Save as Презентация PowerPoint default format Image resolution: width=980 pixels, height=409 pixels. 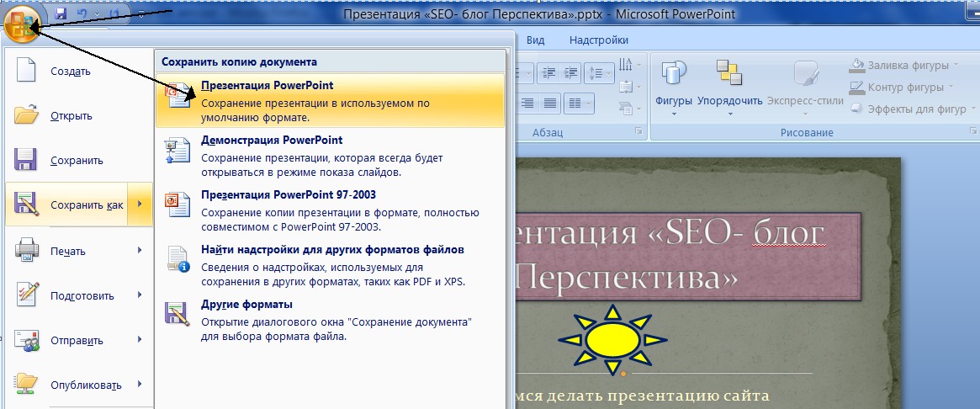(x=330, y=101)
